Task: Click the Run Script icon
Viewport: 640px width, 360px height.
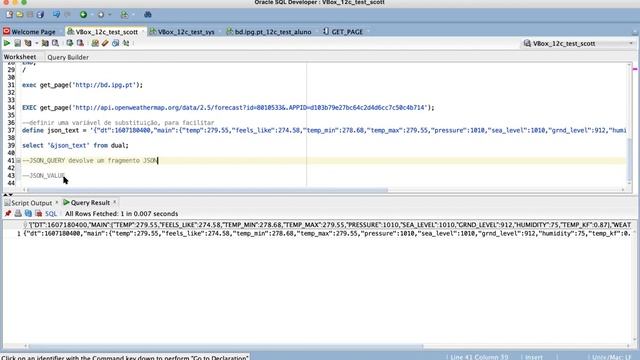Action: click(x=18, y=43)
